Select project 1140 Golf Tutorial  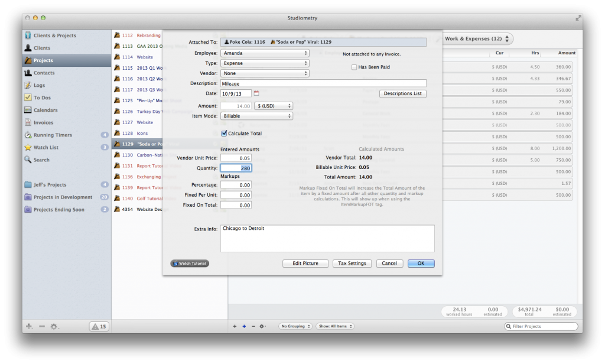click(138, 199)
